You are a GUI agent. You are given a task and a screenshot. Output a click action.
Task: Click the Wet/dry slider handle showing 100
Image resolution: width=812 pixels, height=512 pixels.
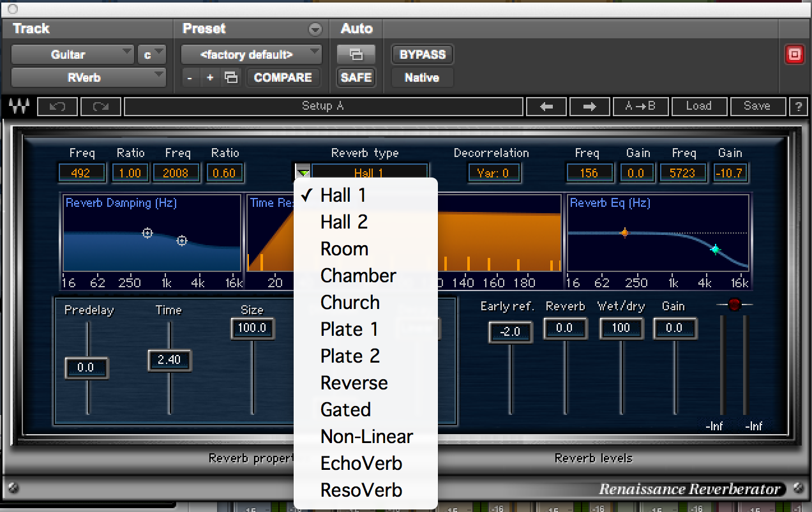tap(620, 328)
